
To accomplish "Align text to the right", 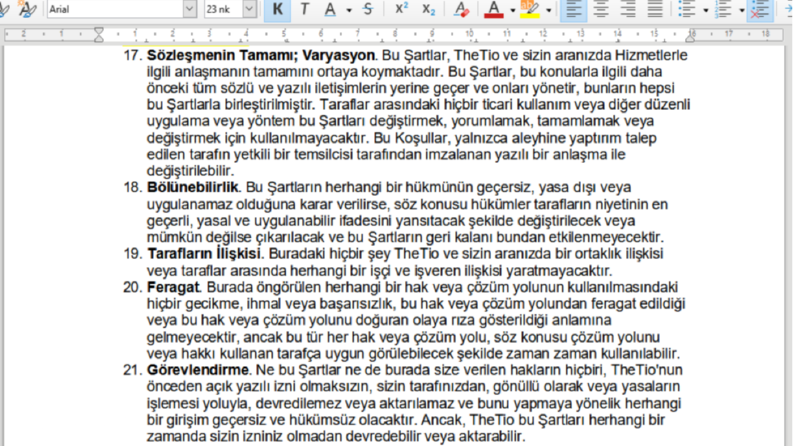I will (x=628, y=9).
